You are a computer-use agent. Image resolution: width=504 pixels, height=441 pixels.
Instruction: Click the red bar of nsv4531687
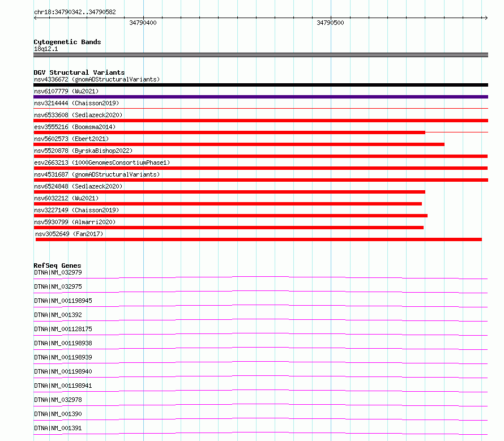click(x=260, y=180)
